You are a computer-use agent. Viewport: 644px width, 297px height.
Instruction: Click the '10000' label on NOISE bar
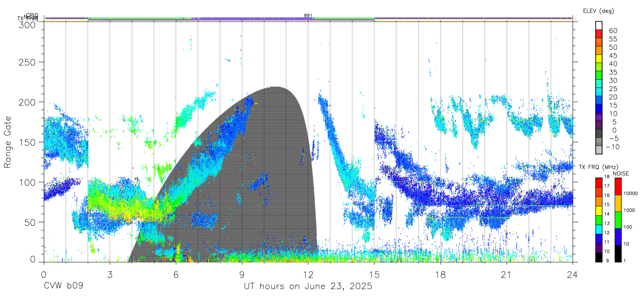[x=631, y=193]
